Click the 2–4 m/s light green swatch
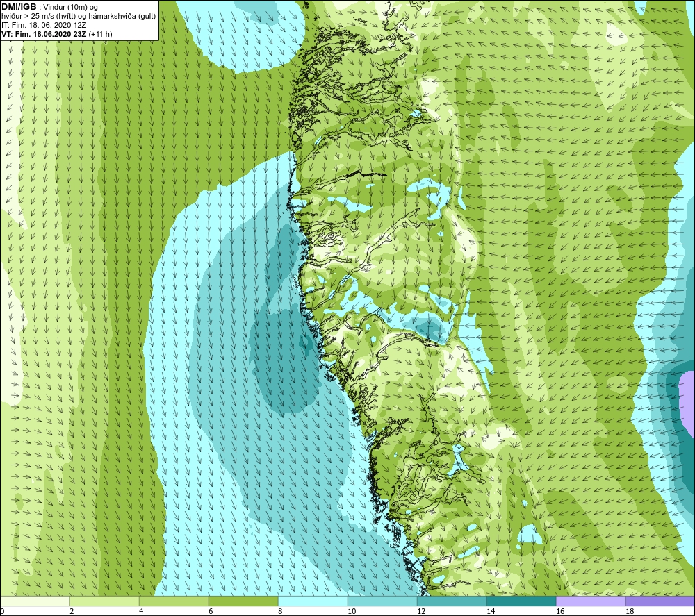Viewport: 695px width, 616px height. (105, 601)
